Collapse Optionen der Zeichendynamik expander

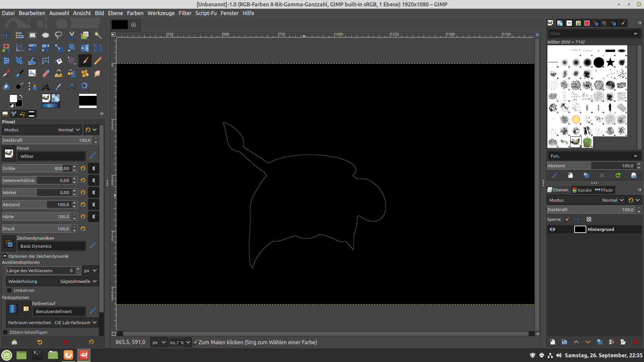(5, 256)
